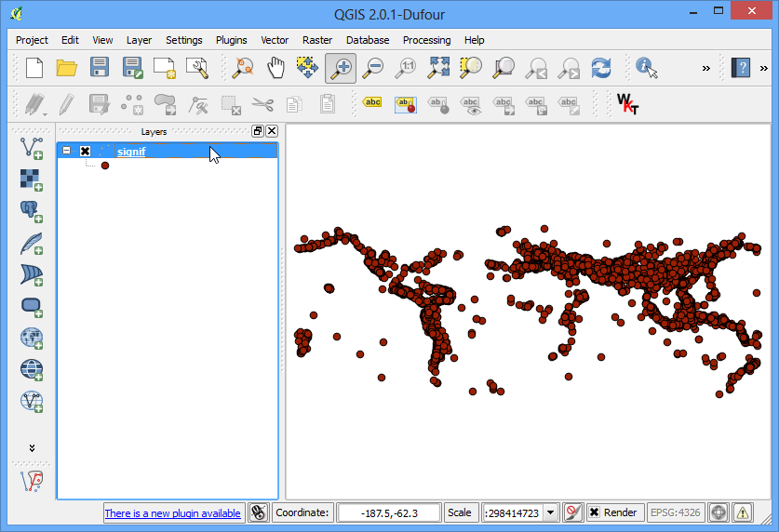Viewport: 779px width, 532px height.
Task: Float the Layers panel with undock button
Action: click(x=258, y=131)
